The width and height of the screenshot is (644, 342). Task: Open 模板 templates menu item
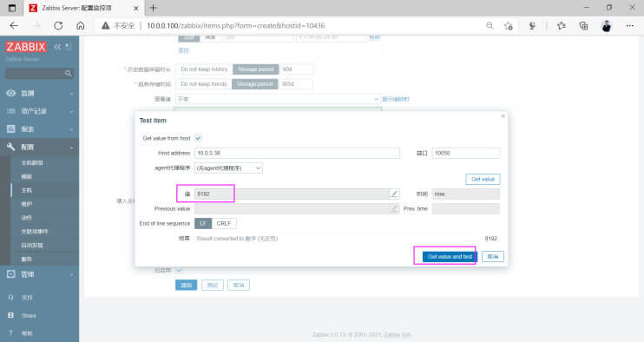pos(27,176)
